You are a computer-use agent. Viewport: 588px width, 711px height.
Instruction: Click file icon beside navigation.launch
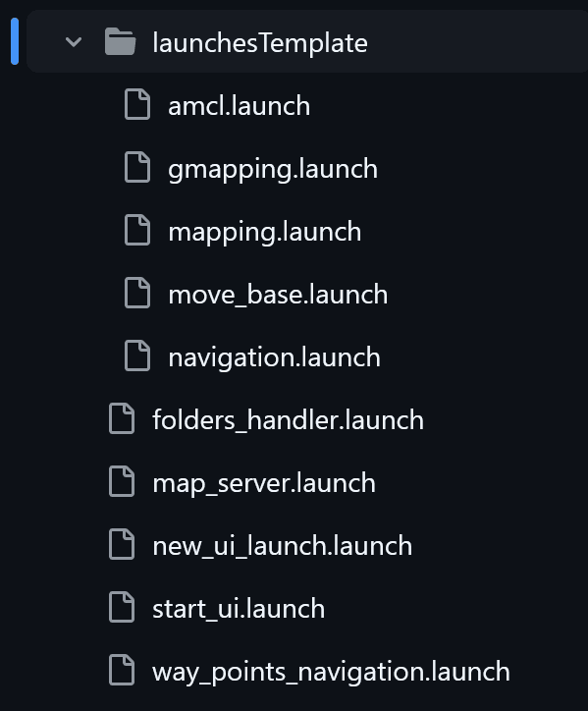[x=137, y=355]
